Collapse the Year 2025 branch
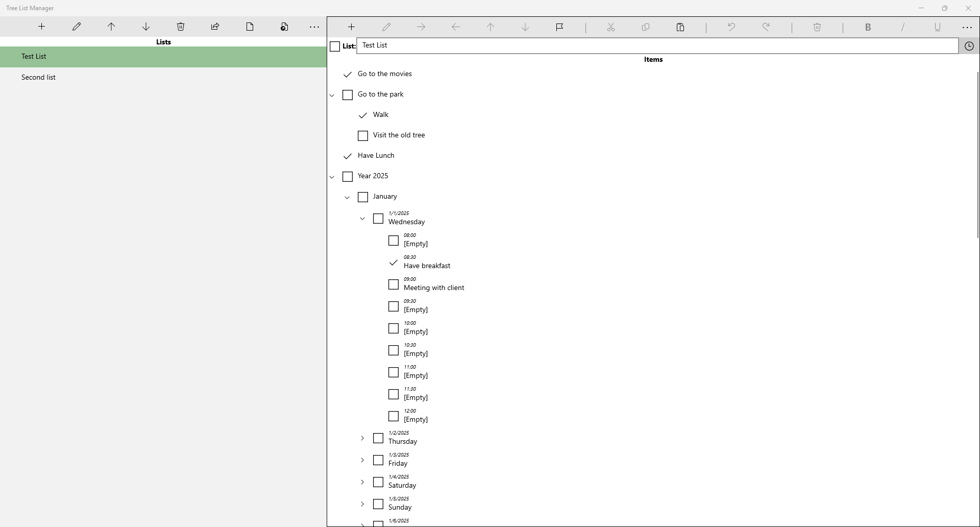This screenshot has width=980, height=527. [332, 177]
